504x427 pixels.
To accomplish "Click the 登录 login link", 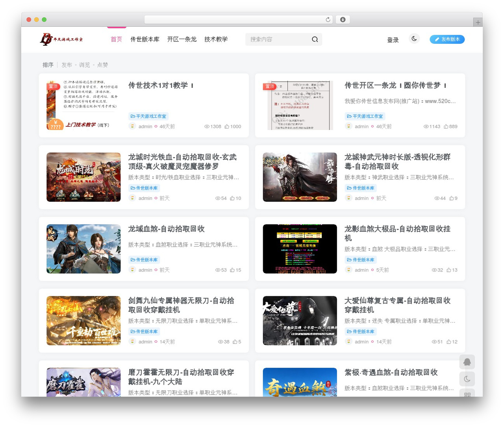I will click(393, 40).
